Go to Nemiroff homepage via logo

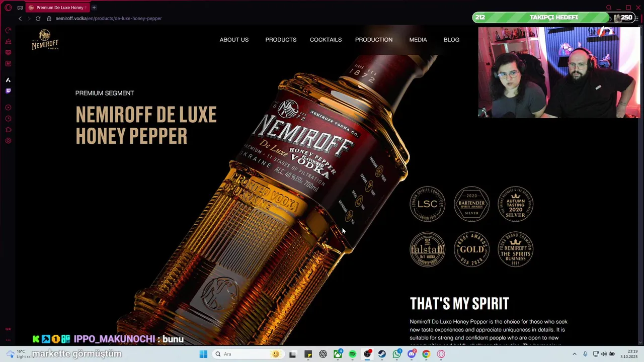[45, 39]
